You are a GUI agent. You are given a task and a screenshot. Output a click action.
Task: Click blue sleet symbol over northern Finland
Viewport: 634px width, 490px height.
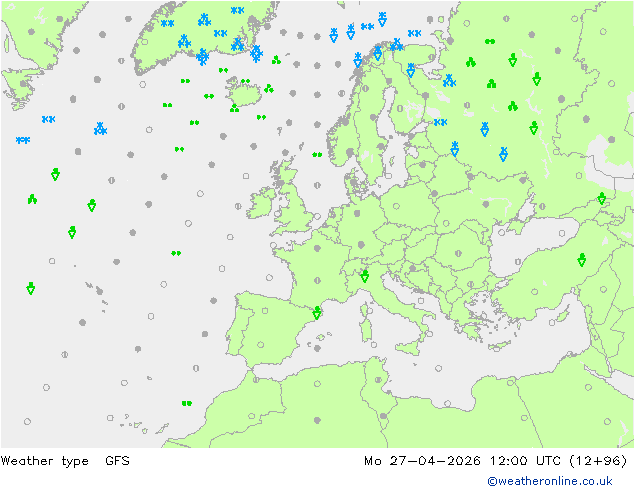[411, 70]
